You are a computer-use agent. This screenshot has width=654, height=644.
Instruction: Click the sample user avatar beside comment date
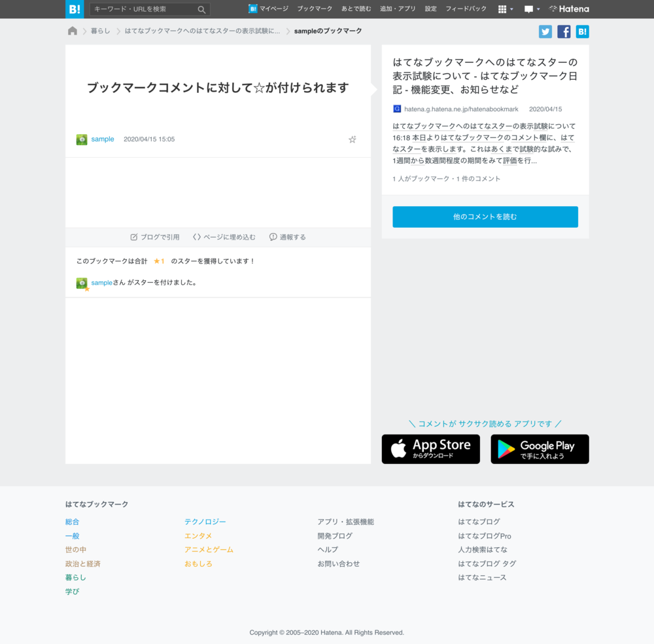pos(82,139)
